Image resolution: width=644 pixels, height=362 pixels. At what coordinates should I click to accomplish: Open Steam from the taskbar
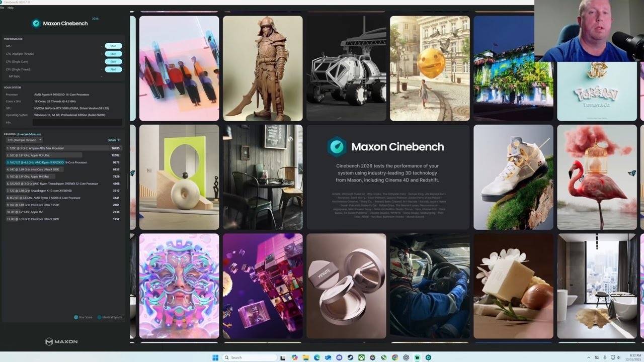point(350,357)
